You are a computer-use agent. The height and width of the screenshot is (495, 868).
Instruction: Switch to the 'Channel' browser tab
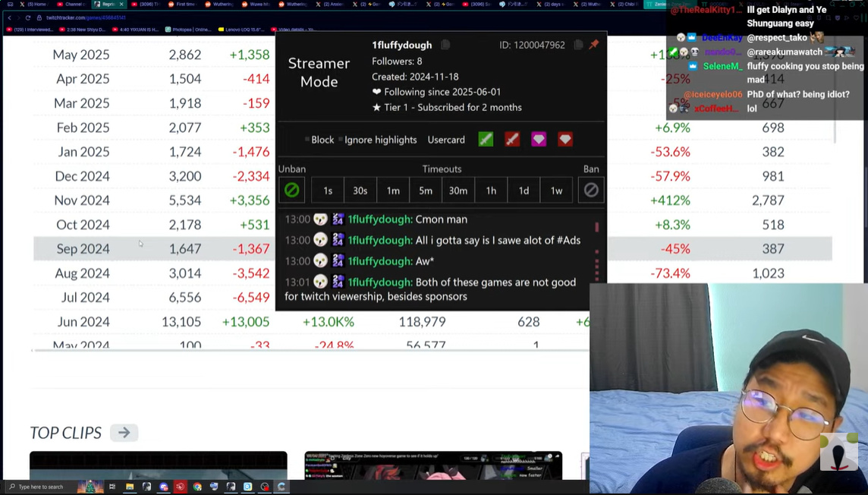72,4
